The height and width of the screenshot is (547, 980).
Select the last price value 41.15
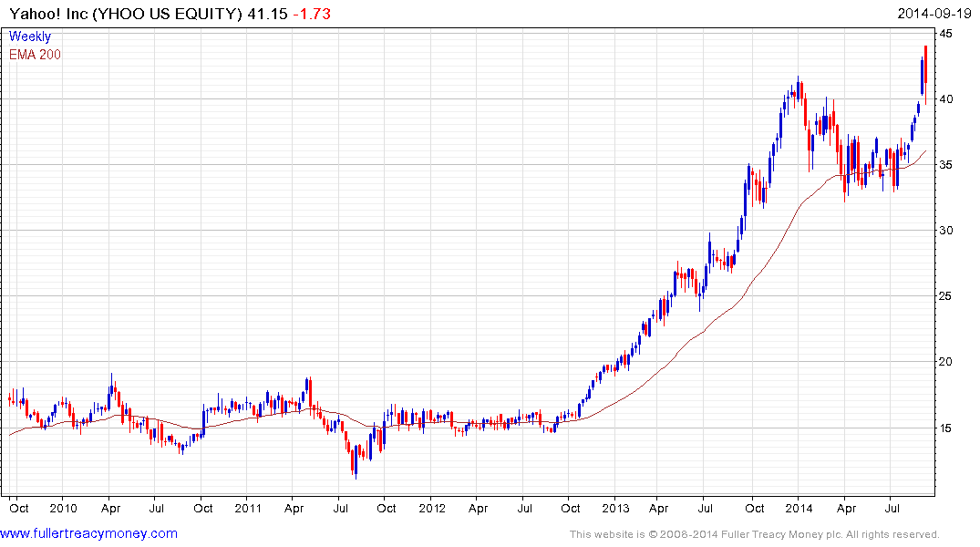(267, 14)
